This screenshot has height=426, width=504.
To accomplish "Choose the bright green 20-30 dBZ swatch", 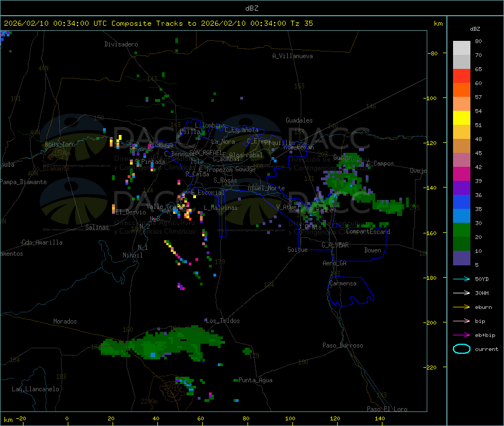I will [461, 230].
